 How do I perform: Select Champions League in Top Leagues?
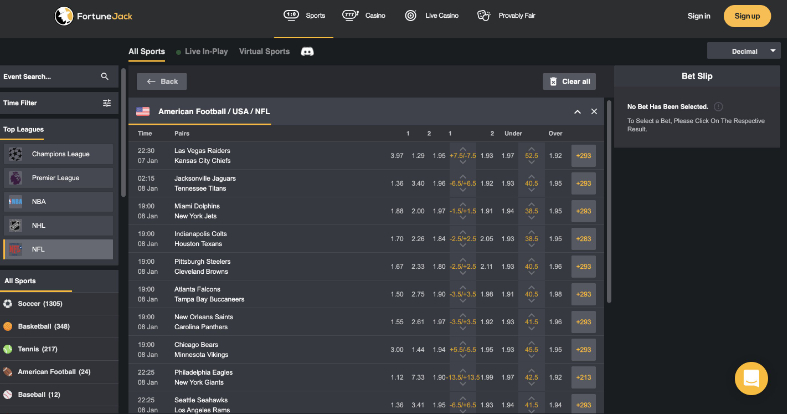[58, 154]
